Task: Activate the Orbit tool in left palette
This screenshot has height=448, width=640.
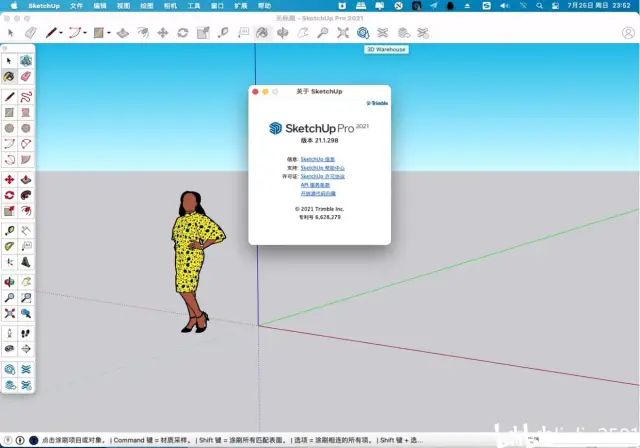Action: coord(9,282)
